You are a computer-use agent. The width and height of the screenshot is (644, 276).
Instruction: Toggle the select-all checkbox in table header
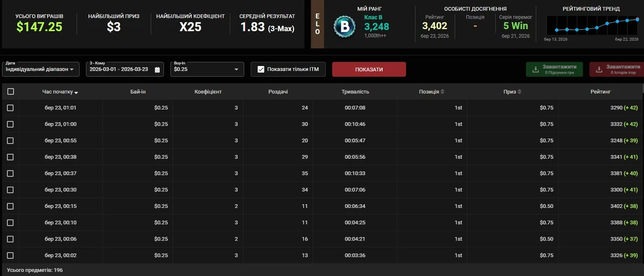(x=10, y=92)
